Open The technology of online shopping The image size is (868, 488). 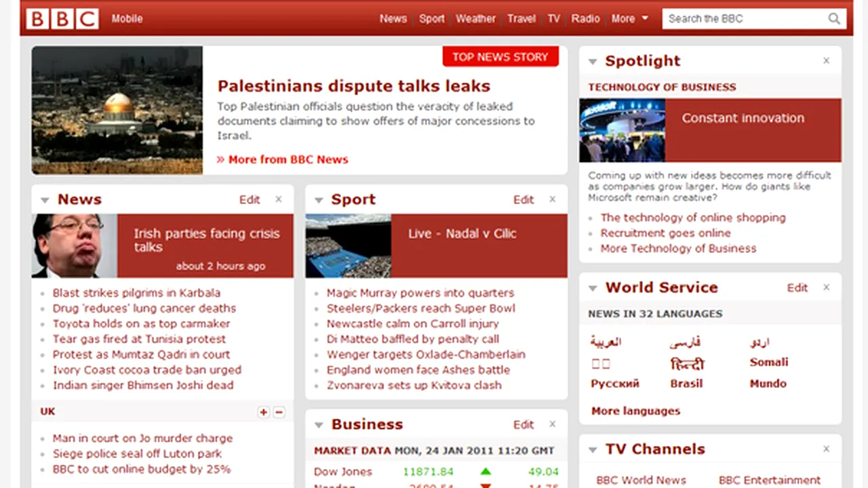click(693, 218)
